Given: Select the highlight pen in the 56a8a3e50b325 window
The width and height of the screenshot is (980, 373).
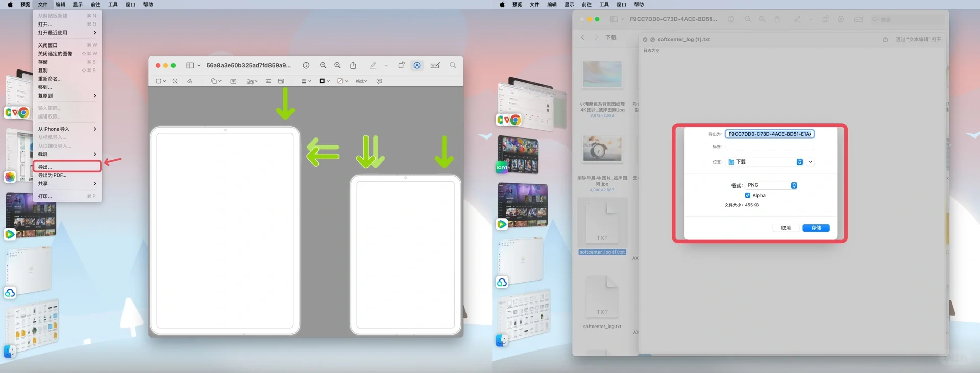Looking at the screenshot, I should (373, 65).
